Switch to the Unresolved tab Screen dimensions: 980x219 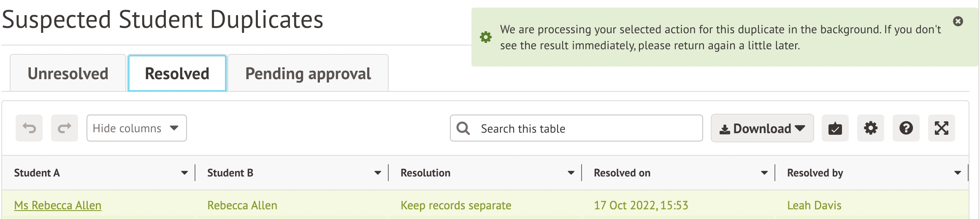pos(68,73)
